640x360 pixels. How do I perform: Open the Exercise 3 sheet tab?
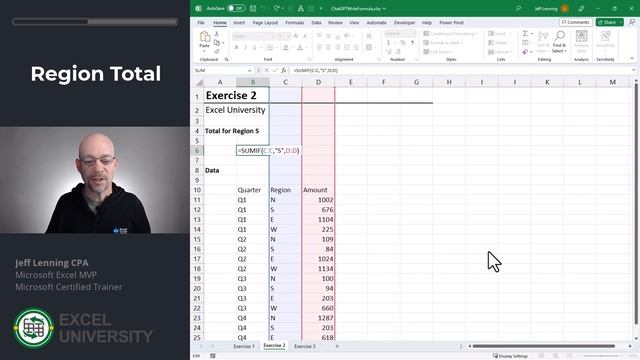[305, 346]
